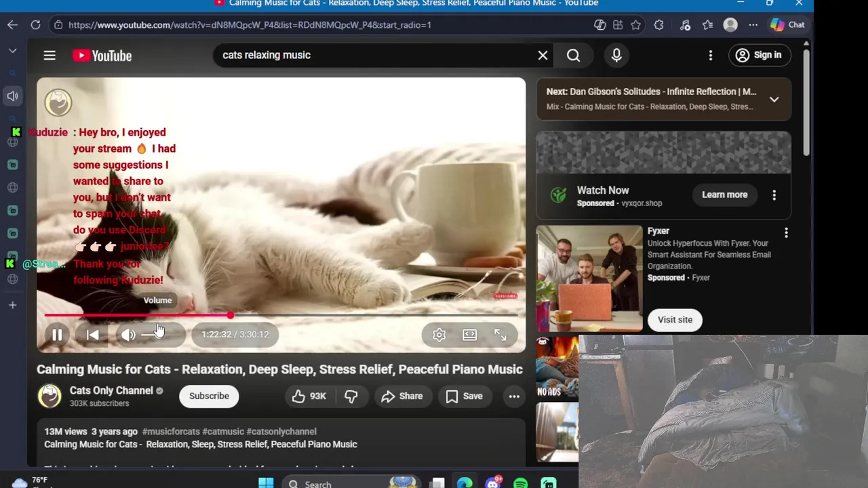Image resolution: width=868 pixels, height=488 pixels.
Task: Go to YouTube home via logo
Action: tap(102, 56)
